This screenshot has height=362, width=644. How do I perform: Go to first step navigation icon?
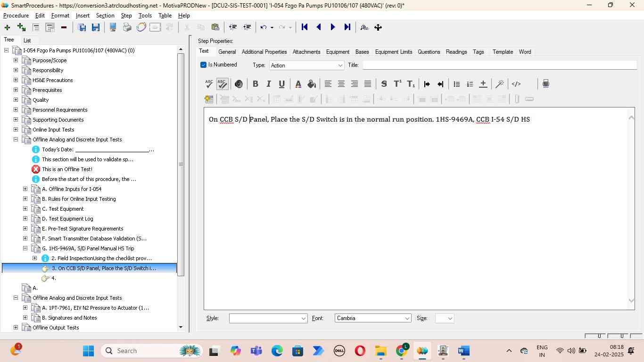point(305,27)
